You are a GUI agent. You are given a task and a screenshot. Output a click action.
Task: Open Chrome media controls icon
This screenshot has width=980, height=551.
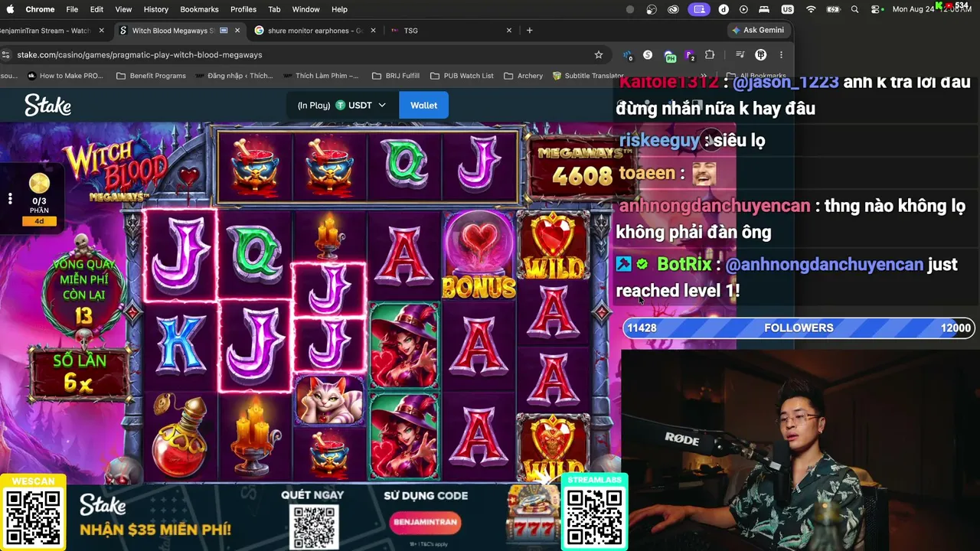point(740,55)
